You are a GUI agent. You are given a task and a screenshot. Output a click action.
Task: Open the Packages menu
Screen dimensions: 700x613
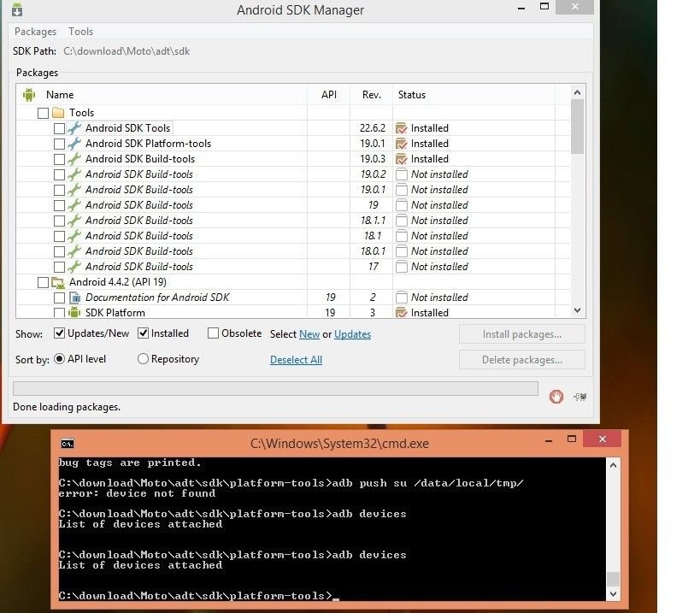pyautogui.click(x=35, y=32)
